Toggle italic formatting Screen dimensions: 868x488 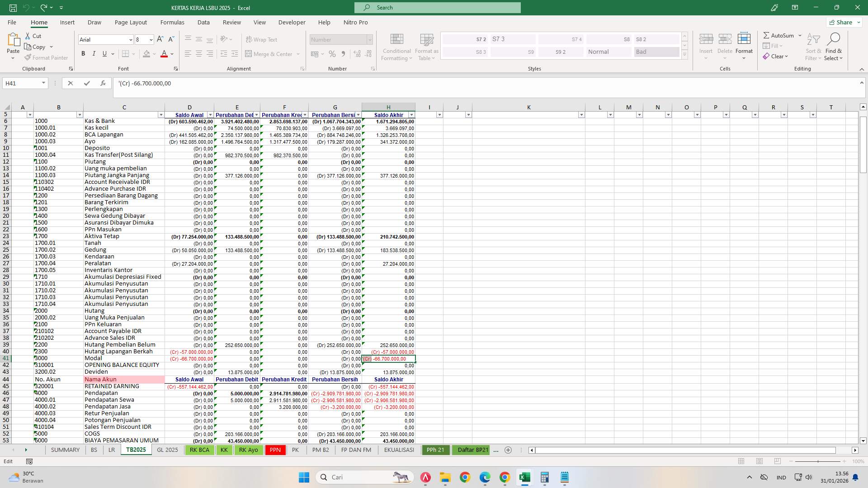(94, 53)
